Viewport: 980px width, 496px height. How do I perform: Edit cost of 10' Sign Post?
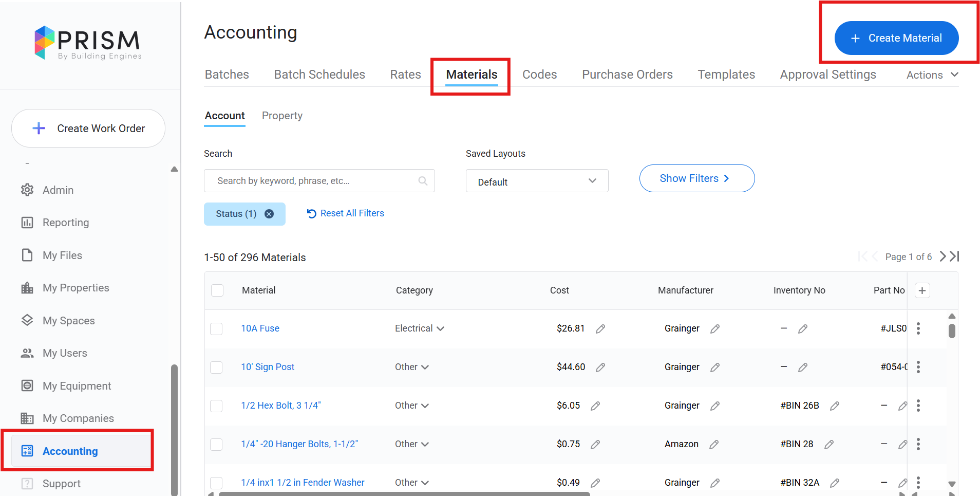pos(600,367)
